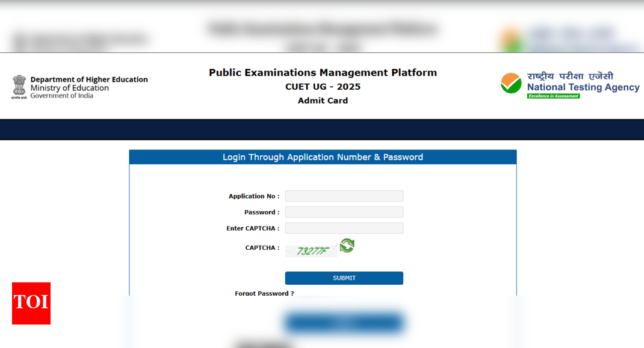Click the 'Admit Card' heading text
Image resolution: width=644 pixels, height=348 pixels.
[323, 101]
